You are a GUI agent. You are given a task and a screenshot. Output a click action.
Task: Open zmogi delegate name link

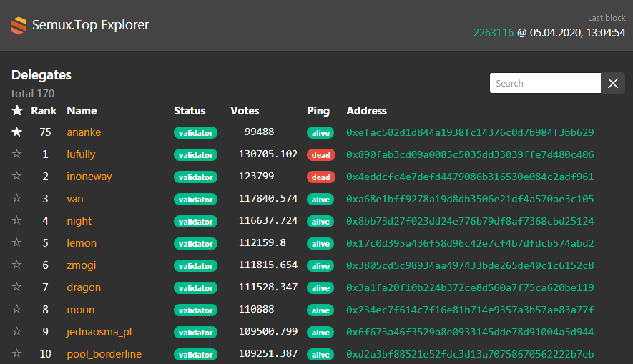click(81, 265)
